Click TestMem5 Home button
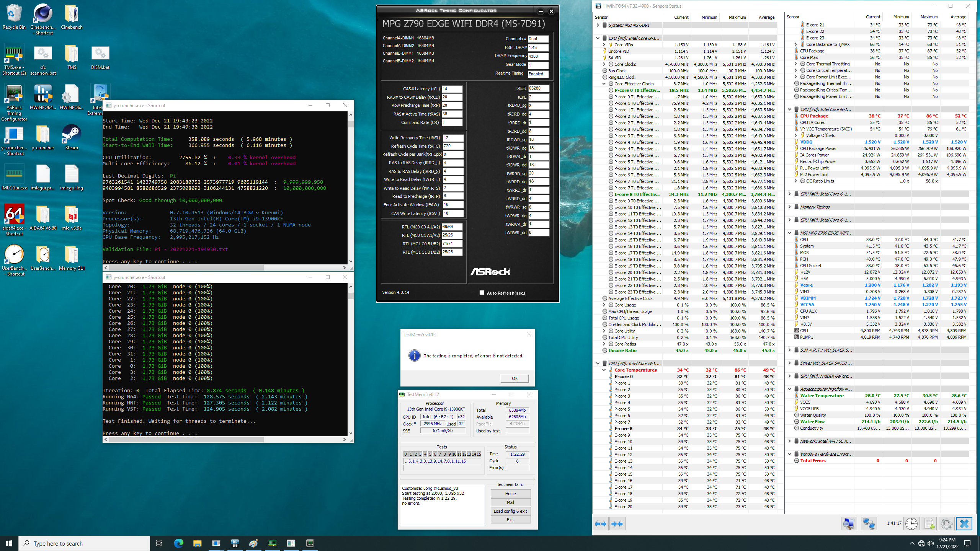This screenshot has height=551, width=980. 510,494
